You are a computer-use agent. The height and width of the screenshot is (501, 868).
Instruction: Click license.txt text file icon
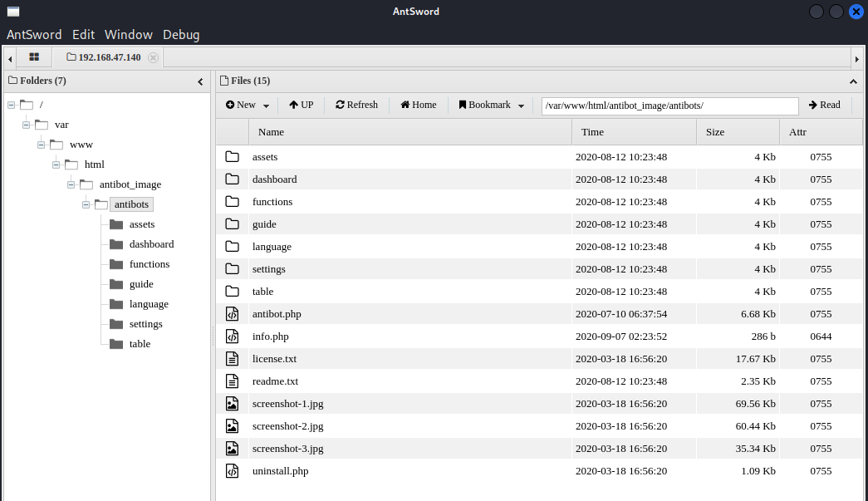[x=232, y=359]
